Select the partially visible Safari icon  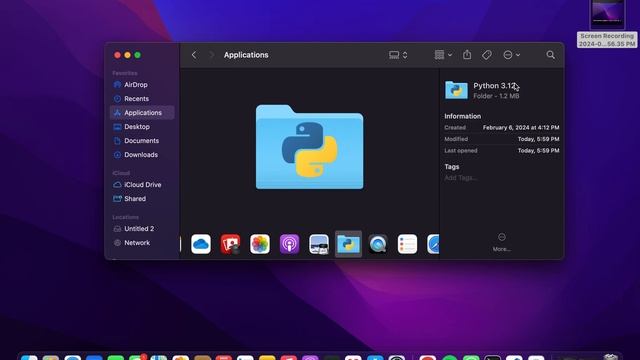point(433,244)
